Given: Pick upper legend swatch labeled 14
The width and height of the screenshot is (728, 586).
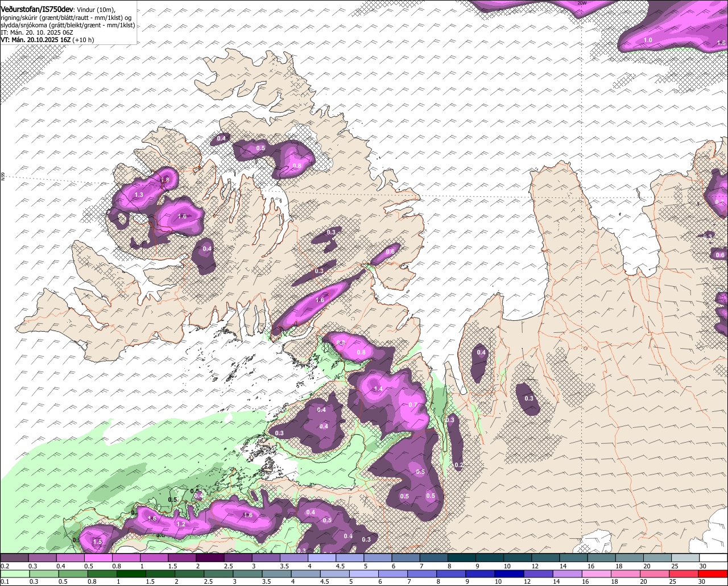Looking at the screenshot, I should pyautogui.click(x=574, y=558).
